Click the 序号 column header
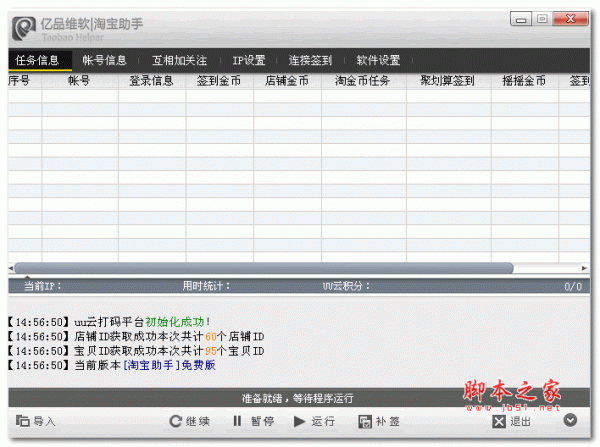The height and width of the screenshot is (447, 600). pyautogui.click(x=24, y=81)
